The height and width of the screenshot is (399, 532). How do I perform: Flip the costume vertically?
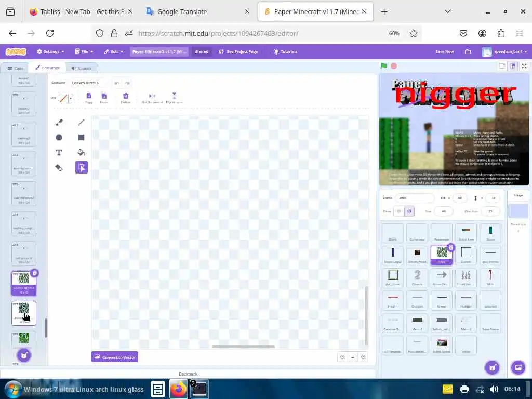click(175, 98)
